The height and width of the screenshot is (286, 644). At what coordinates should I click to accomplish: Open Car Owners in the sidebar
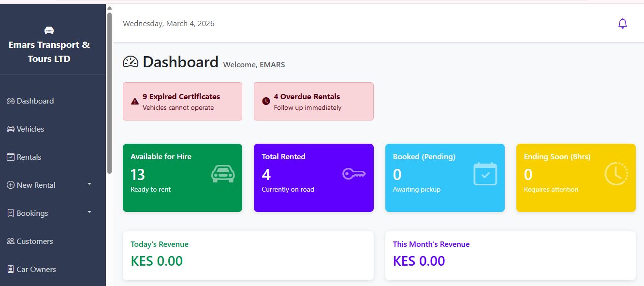(36, 270)
